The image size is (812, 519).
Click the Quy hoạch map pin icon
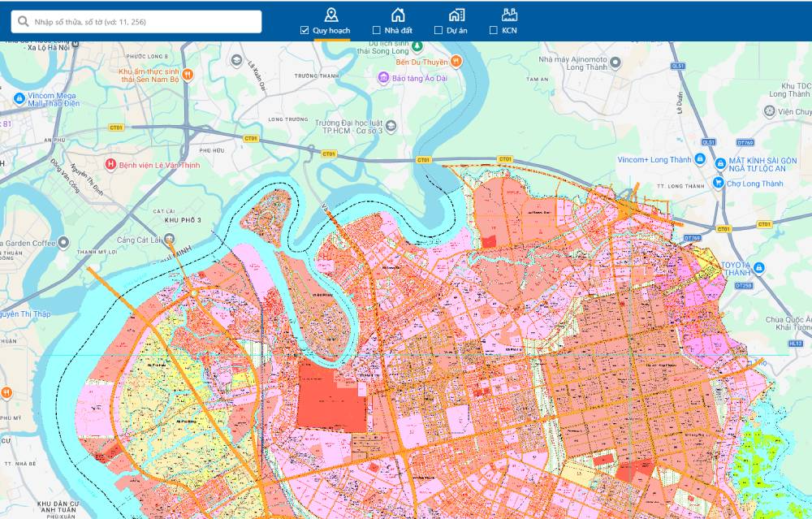[x=330, y=14]
